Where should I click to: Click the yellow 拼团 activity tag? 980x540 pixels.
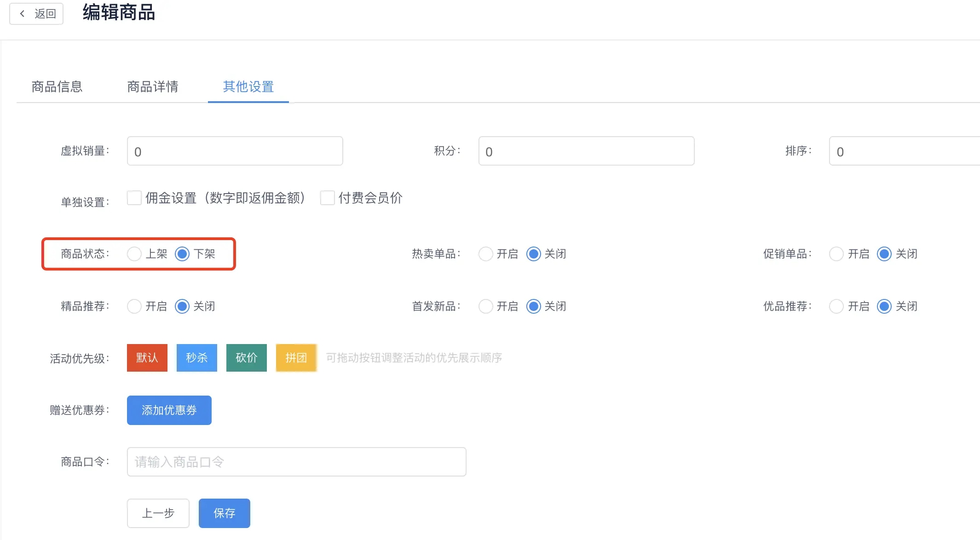296,358
